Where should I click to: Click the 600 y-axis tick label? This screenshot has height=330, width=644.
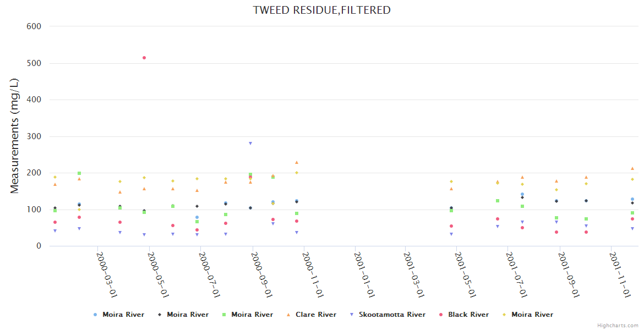pos(34,26)
